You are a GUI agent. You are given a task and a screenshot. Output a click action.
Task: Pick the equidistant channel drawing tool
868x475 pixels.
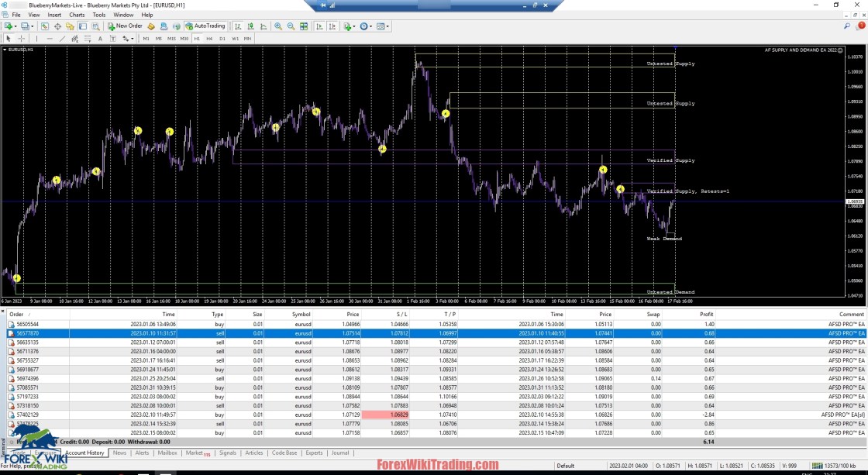74,39
